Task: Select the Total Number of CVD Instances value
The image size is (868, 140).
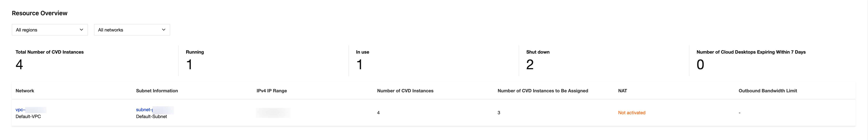Action: tap(19, 64)
